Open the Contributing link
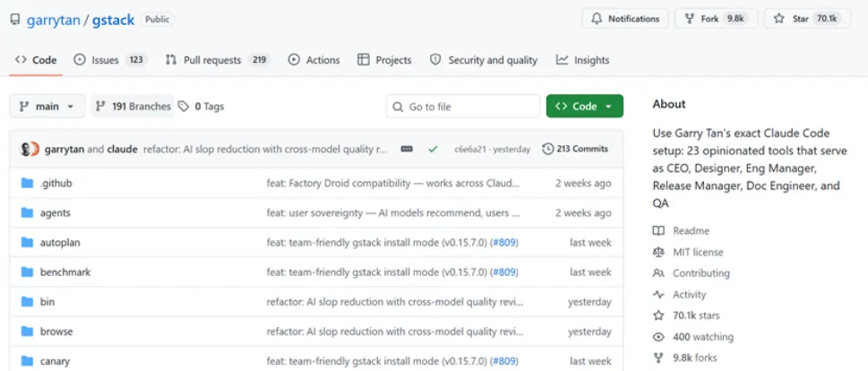The width and height of the screenshot is (868, 371). coord(701,273)
